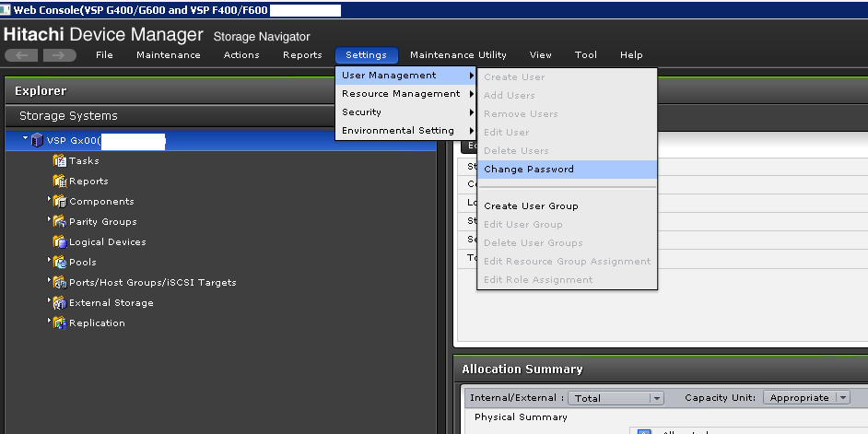Open the Reports menu in menu bar
The image size is (868, 434).
(302, 54)
